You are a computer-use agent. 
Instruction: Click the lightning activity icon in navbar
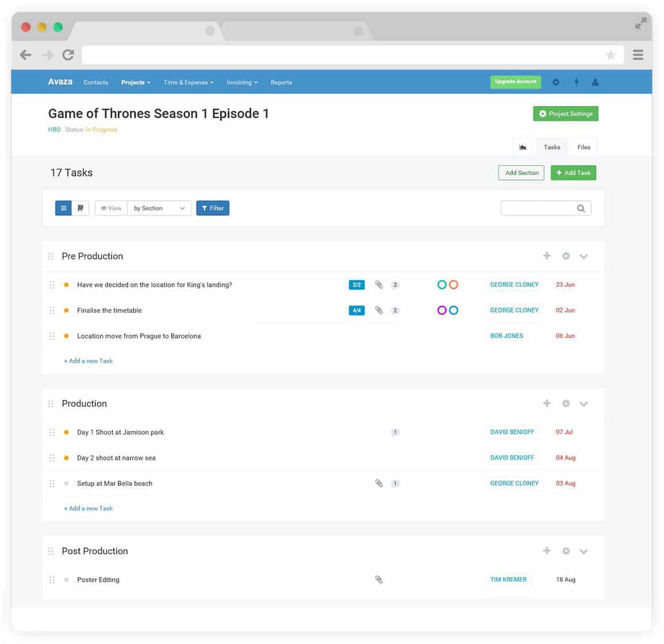576,82
